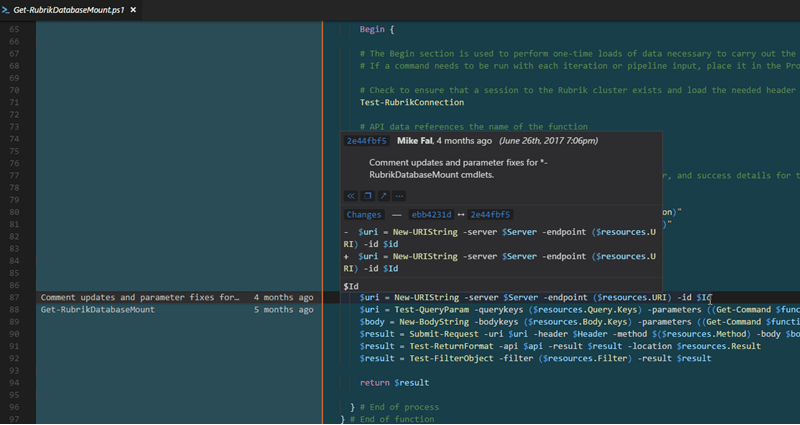Click the Get-RubrikDatabaseMount blame annotation on line 88

(x=97, y=310)
